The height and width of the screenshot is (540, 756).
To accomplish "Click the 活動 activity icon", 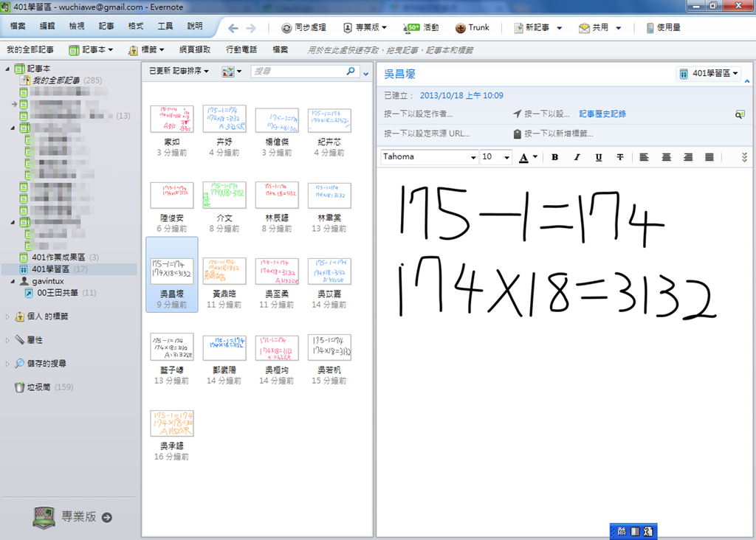I will point(412,28).
